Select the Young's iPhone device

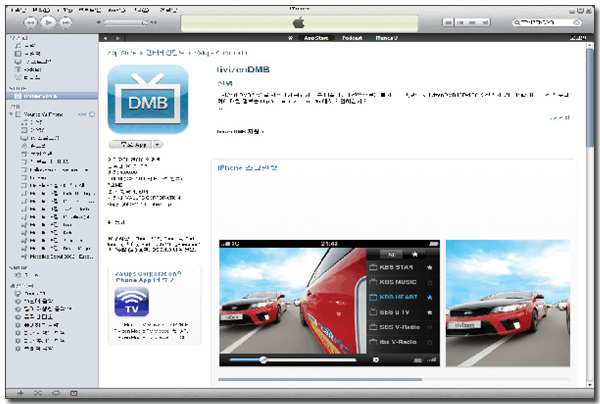pos(43,114)
